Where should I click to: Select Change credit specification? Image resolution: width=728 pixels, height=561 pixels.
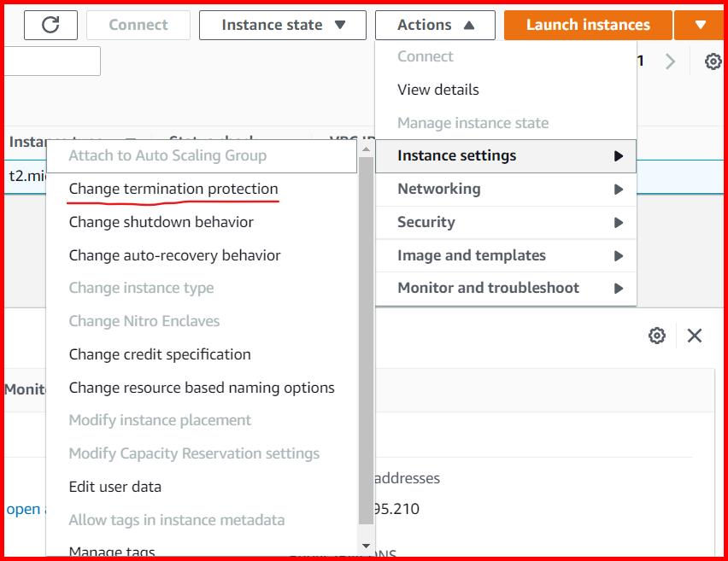pyautogui.click(x=159, y=354)
